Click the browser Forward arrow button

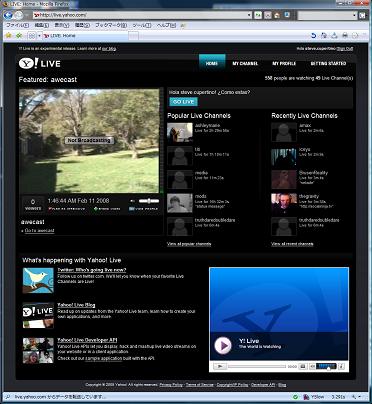tap(19, 15)
